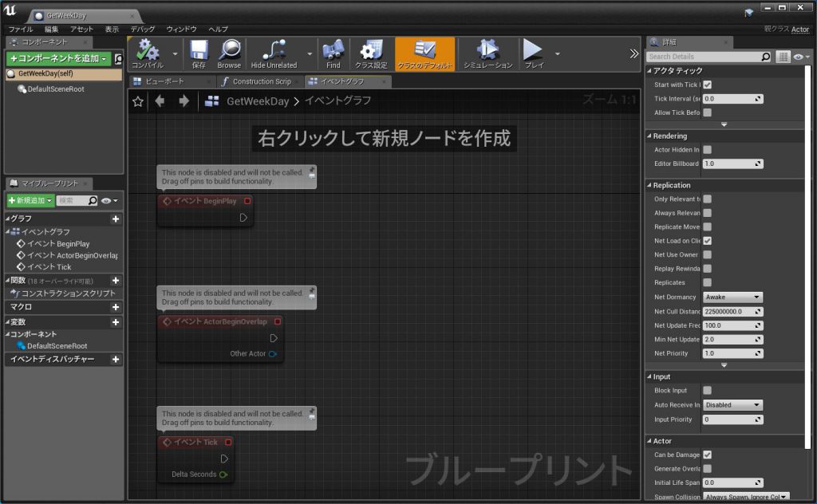This screenshot has width=817, height=504.
Task: Open Spawn Collision handling dropdown
Action: (x=746, y=497)
